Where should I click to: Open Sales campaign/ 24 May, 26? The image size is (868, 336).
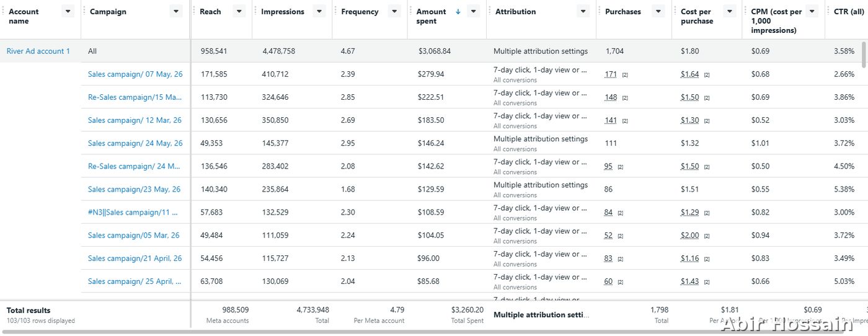click(135, 143)
